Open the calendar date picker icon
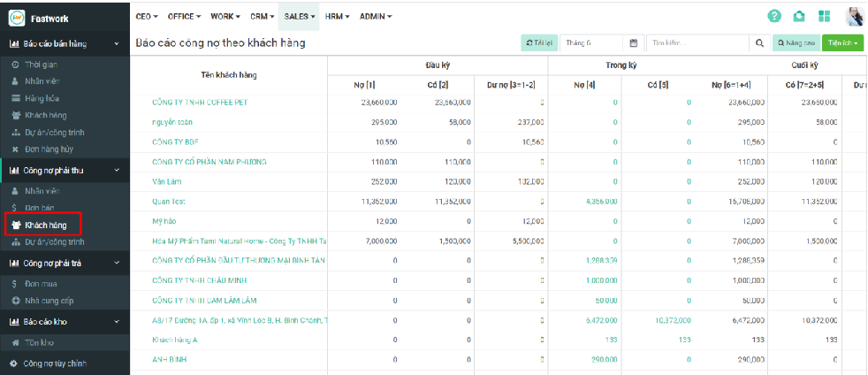868x375 pixels. click(x=633, y=42)
